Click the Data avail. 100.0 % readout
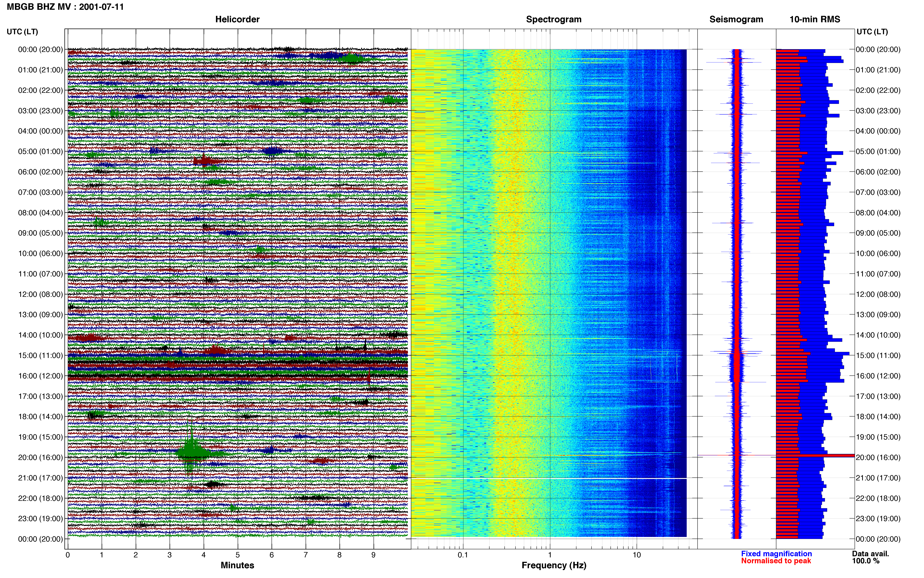Viewport: 924px width, 578px height. click(870, 557)
